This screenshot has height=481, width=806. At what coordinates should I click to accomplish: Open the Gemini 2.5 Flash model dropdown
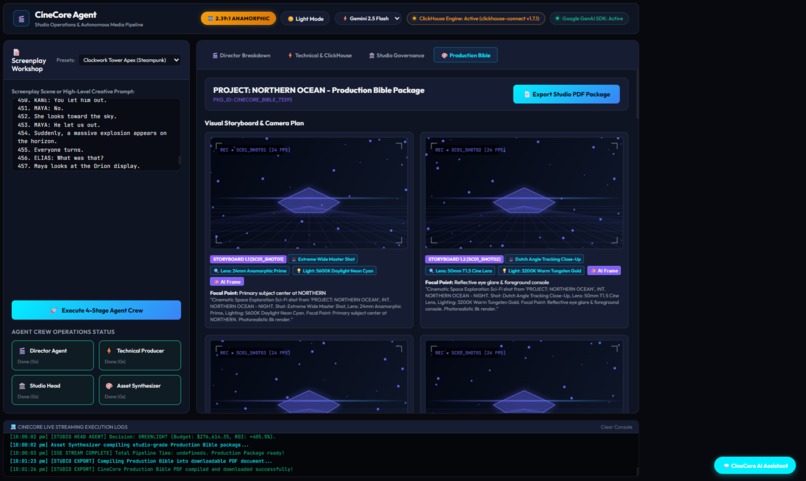click(x=368, y=18)
